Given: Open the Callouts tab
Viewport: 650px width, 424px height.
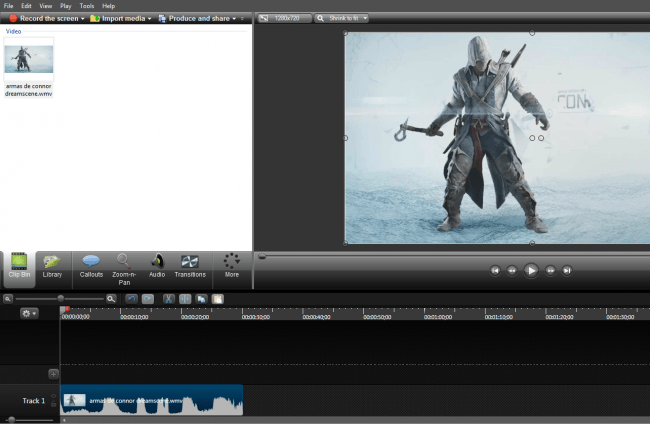Looking at the screenshot, I should coord(91,267).
